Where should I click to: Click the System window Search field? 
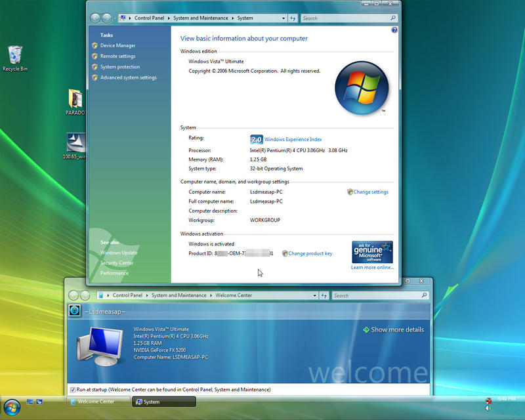tap(345, 18)
